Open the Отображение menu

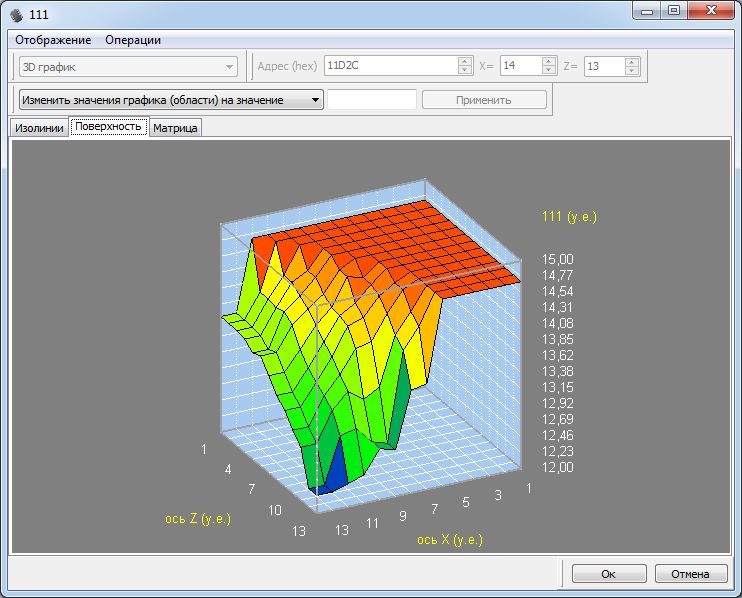(53, 40)
